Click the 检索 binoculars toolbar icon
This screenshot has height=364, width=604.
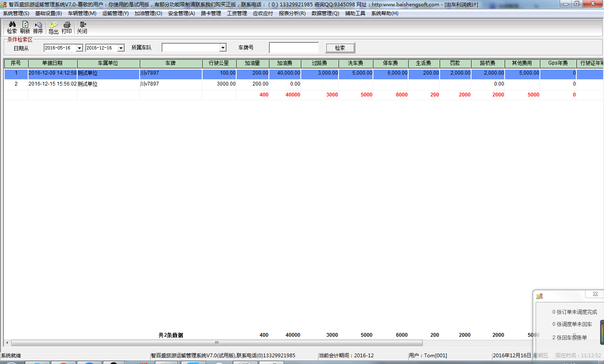[12, 28]
